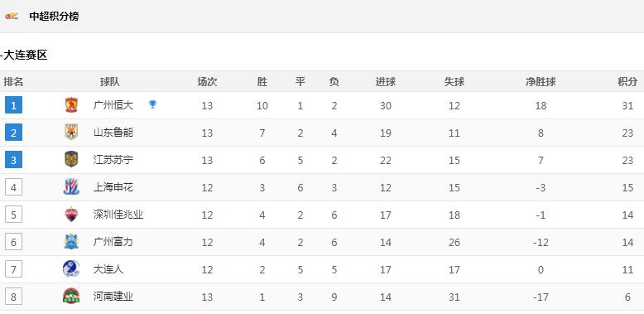The width and height of the screenshot is (644, 314).
Task: Click the 上海申花 team logo
Action: point(71,187)
